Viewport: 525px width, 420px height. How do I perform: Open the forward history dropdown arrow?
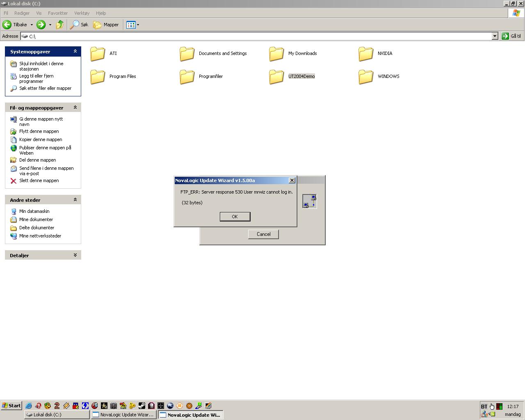click(x=50, y=25)
